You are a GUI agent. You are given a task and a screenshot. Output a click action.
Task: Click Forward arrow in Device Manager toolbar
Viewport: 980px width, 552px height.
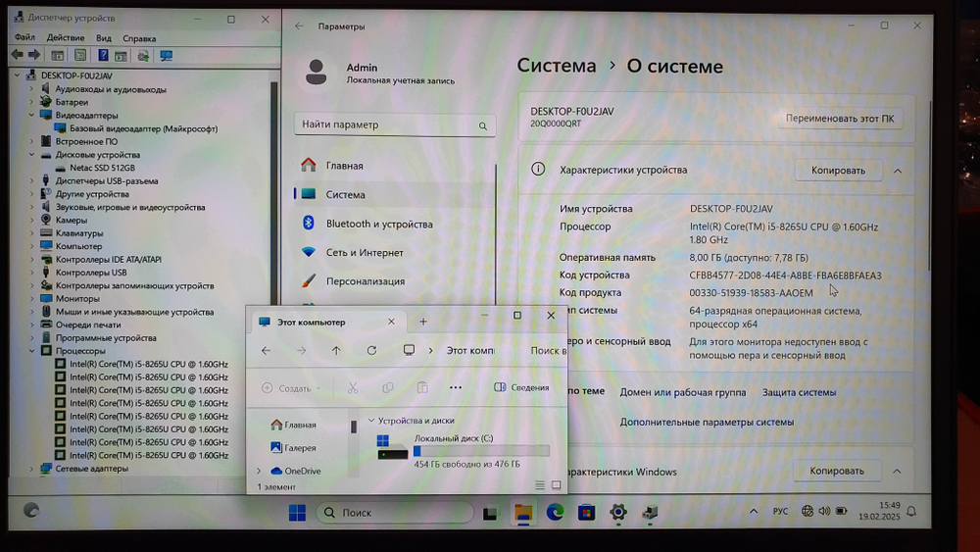[x=34, y=55]
